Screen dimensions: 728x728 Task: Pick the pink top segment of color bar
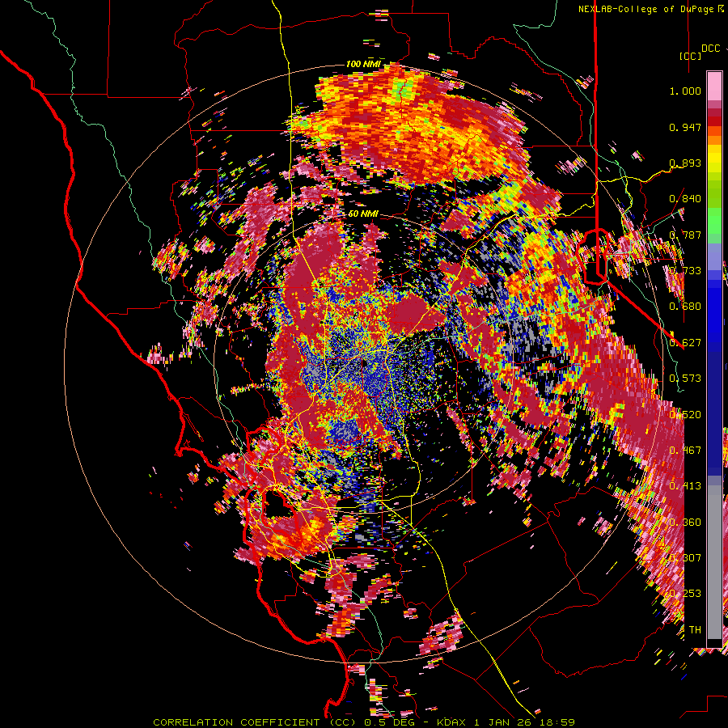coord(714,86)
